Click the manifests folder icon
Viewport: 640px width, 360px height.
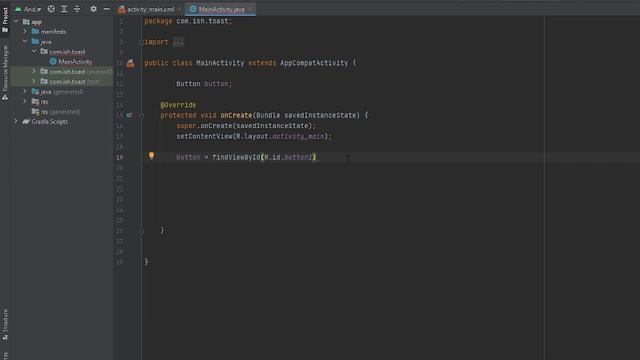pos(35,31)
